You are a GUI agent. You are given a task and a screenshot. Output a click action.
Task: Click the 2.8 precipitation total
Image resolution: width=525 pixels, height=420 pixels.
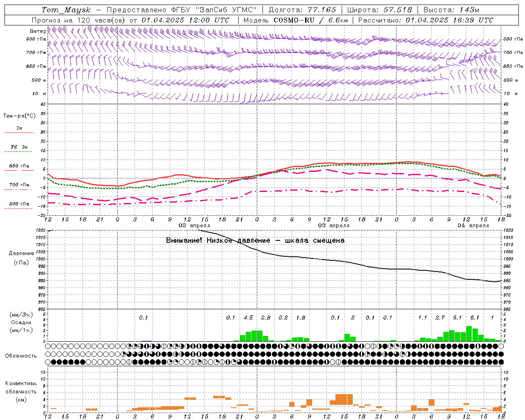[266, 317]
